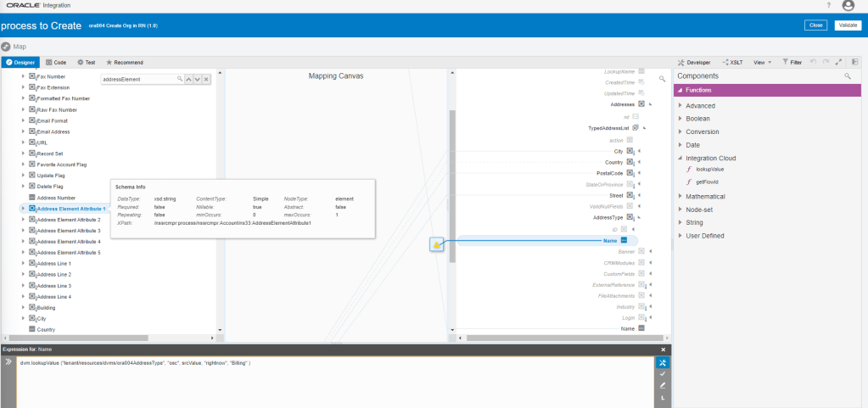Switch to the Test tab

tap(86, 62)
